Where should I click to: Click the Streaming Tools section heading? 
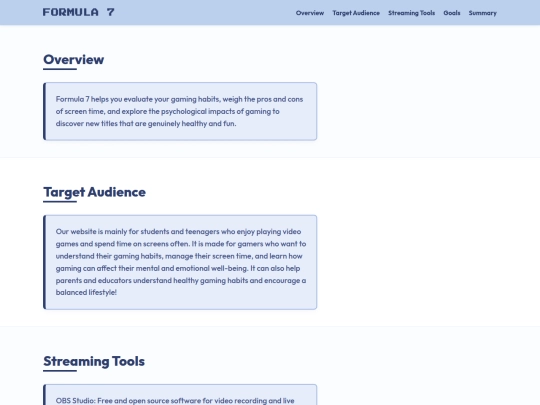click(94, 361)
